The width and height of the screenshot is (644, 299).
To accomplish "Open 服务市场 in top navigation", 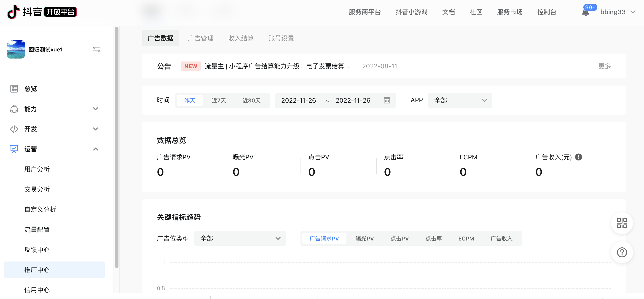I will [x=510, y=12].
